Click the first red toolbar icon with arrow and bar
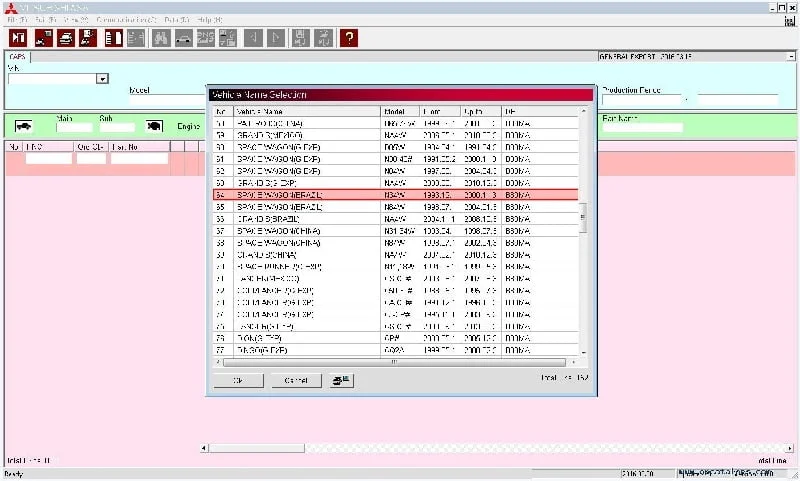Screen dimensions: 800x481 point(18,38)
